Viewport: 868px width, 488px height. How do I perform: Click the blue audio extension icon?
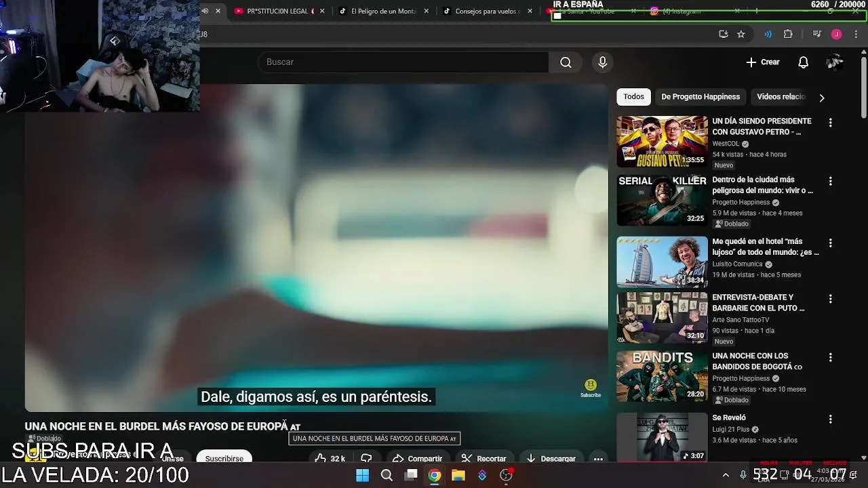pyautogui.click(x=768, y=34)
